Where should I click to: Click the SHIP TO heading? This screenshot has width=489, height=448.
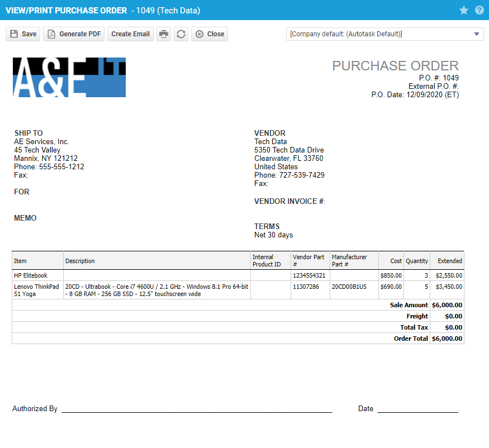[x=29, y=133]
